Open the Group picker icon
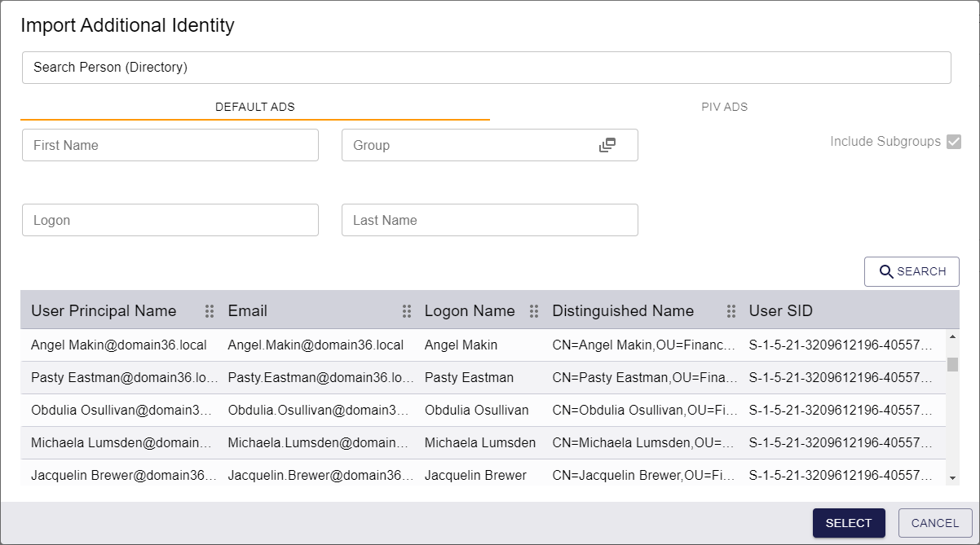980x545 pixels. click(607, 145)
